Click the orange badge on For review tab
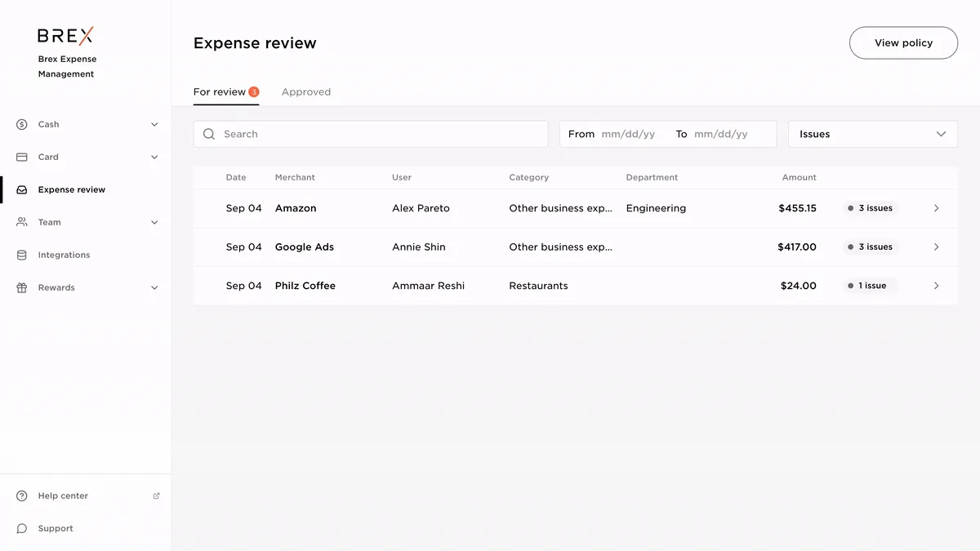Viewport: 980px width, 551px height. tap(254, 92)
